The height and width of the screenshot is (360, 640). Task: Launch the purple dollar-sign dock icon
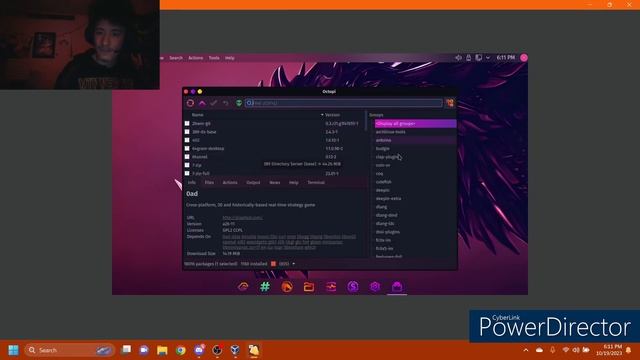click(x=353, y=287)
